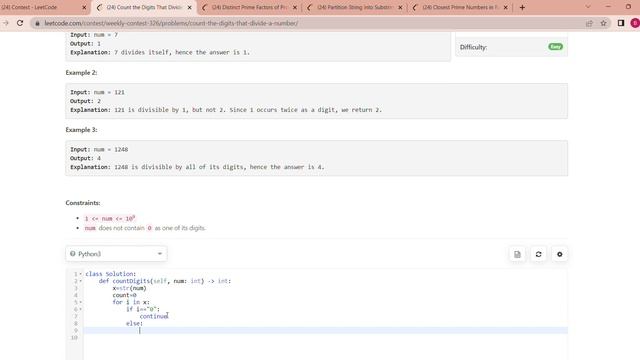Screen dimensions: 640x360
Task: Close the Closest Prime Numbers tab
Action: 505,7
